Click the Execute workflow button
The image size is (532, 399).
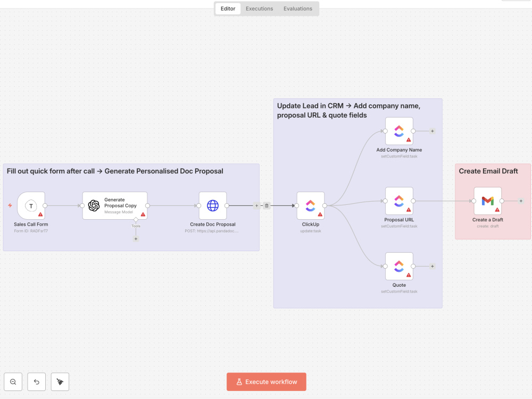point(267,381)
